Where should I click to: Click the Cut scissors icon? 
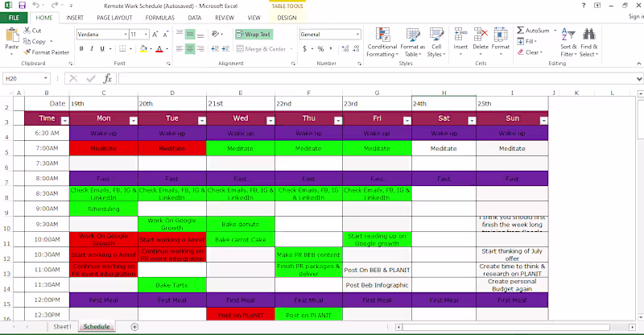[x=27, y=31]
